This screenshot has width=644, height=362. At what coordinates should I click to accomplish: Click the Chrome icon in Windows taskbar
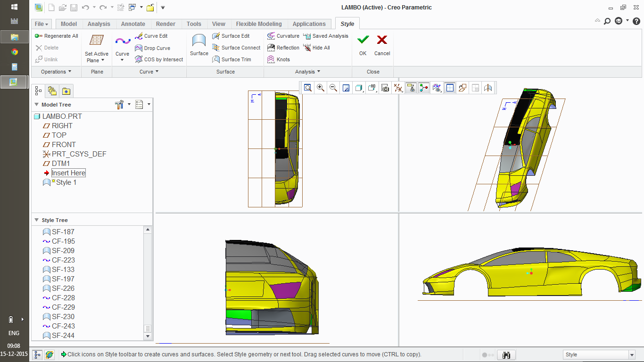[14, 52]
